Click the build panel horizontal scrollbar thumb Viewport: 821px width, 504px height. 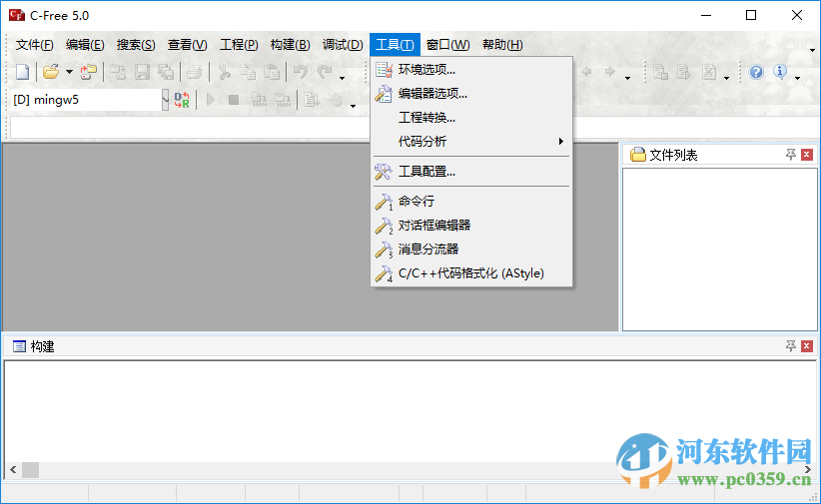click(30, 469)
